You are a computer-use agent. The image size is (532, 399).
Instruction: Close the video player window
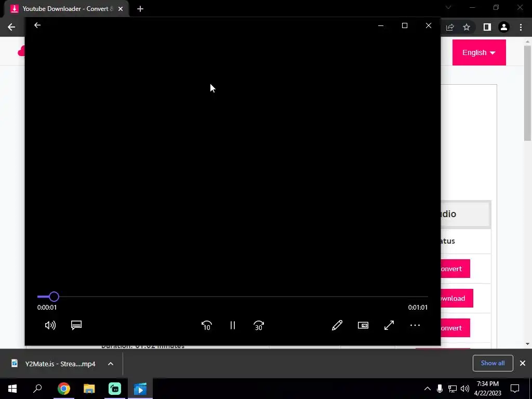coord(429,25)
